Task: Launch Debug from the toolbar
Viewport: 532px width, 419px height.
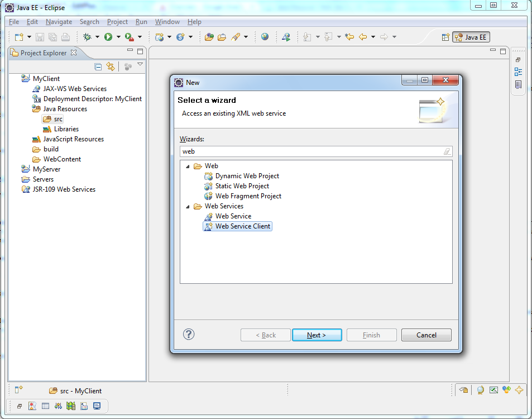Action: point(88,37)
